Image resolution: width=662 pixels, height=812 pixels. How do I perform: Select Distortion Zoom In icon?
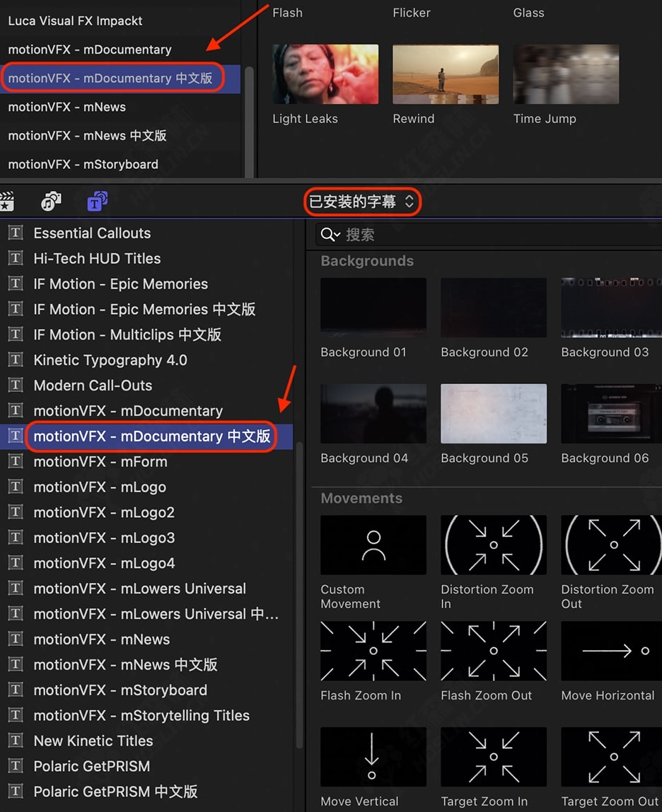pyautogui.click(x=493, y=545)
